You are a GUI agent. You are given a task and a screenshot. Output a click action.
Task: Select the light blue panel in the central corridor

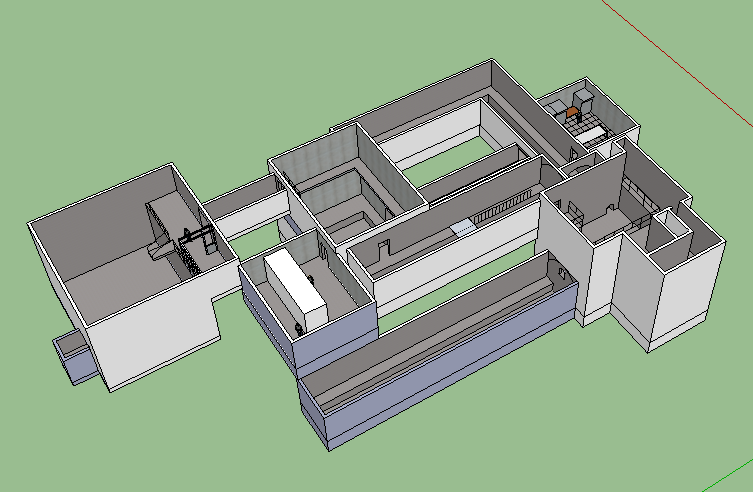point(461,228)
